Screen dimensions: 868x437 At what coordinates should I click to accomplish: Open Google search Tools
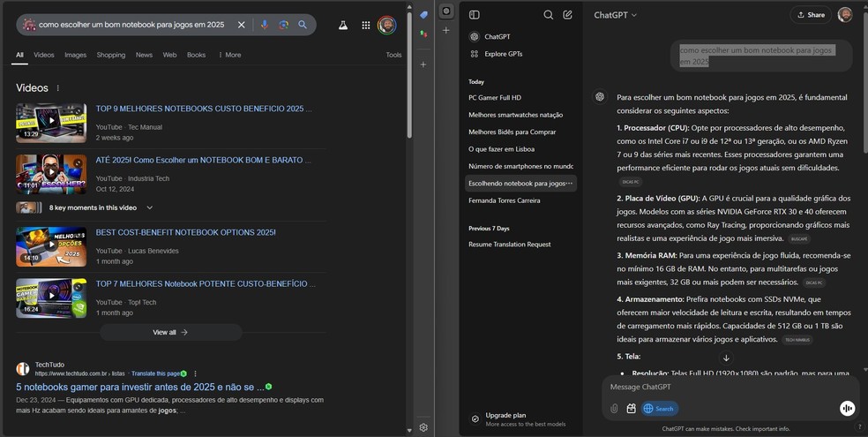(x=393, y=55)
